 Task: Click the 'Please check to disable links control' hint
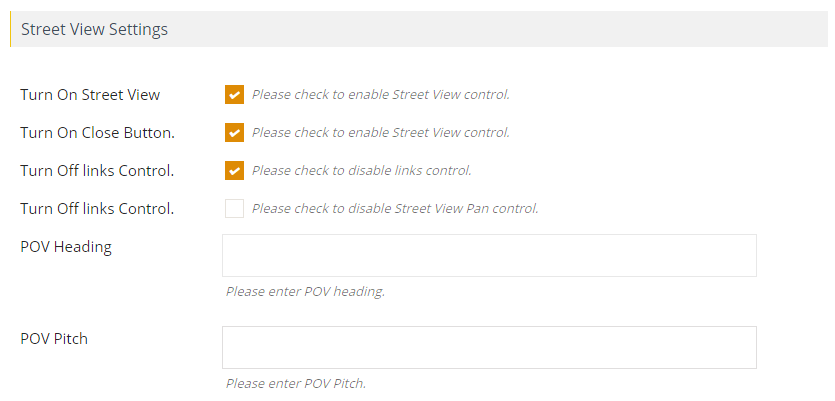361,170
